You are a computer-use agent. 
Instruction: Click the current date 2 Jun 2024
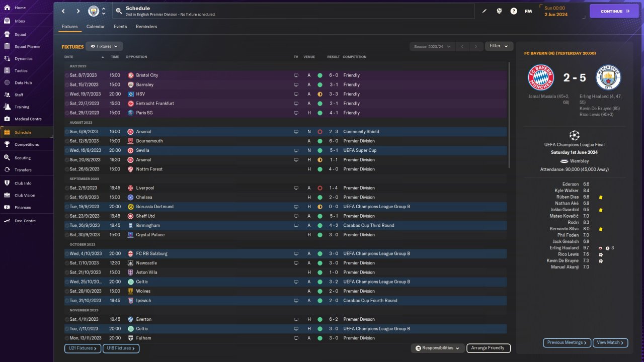(555, 15)
